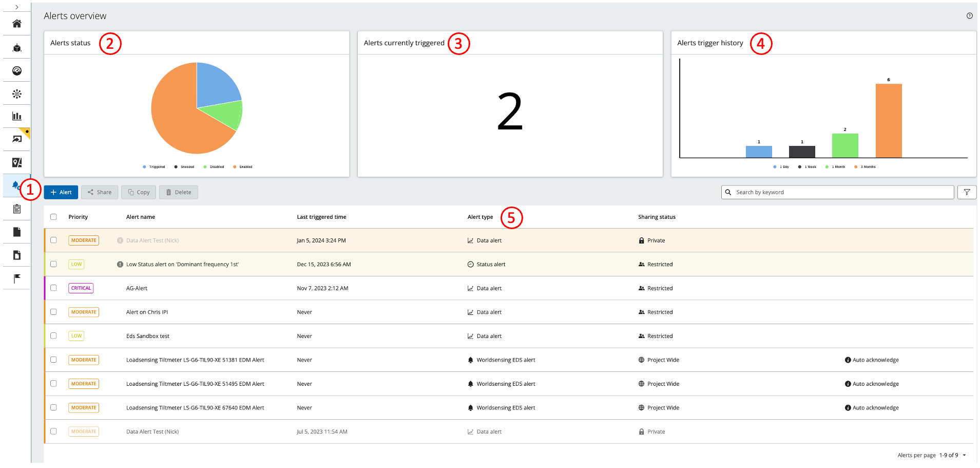Click the globe icon in the 51495 EDM row
Screen dimensions: 980x468
click(641, 384)
